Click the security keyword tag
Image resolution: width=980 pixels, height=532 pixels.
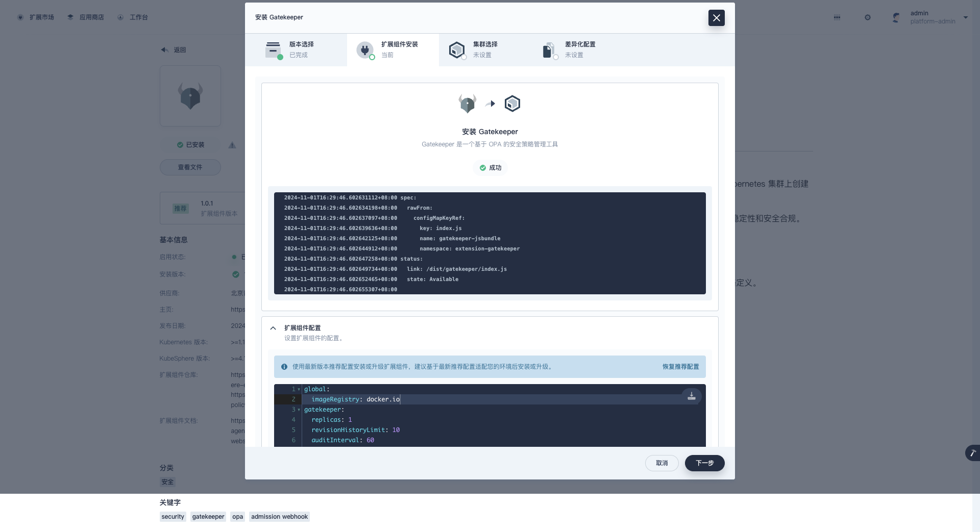coord(173,517)
